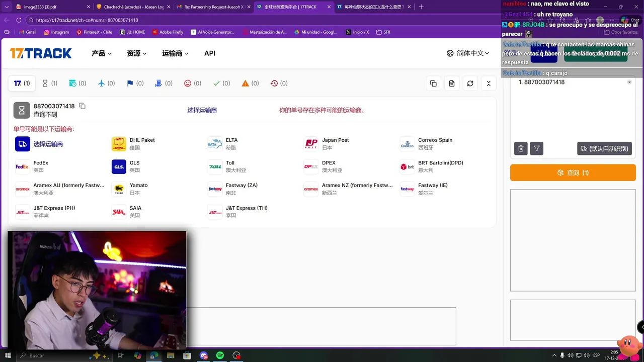Open Spotify from the taskbar
Viewport: 644px width, 362px height.
[220, 355]
